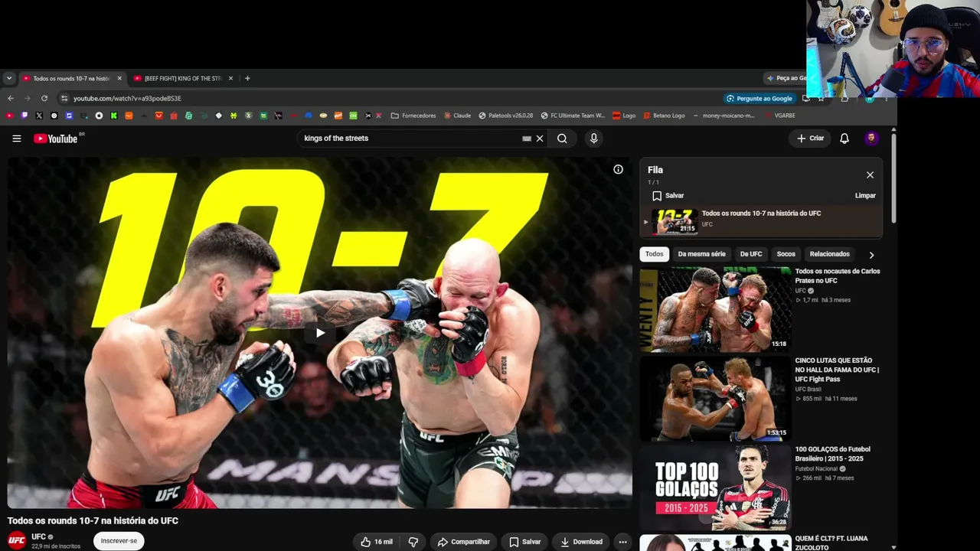Viewport: 980px width, 551px height.
Task: Clear the queue with Limpar
Action: coord(865,196)
